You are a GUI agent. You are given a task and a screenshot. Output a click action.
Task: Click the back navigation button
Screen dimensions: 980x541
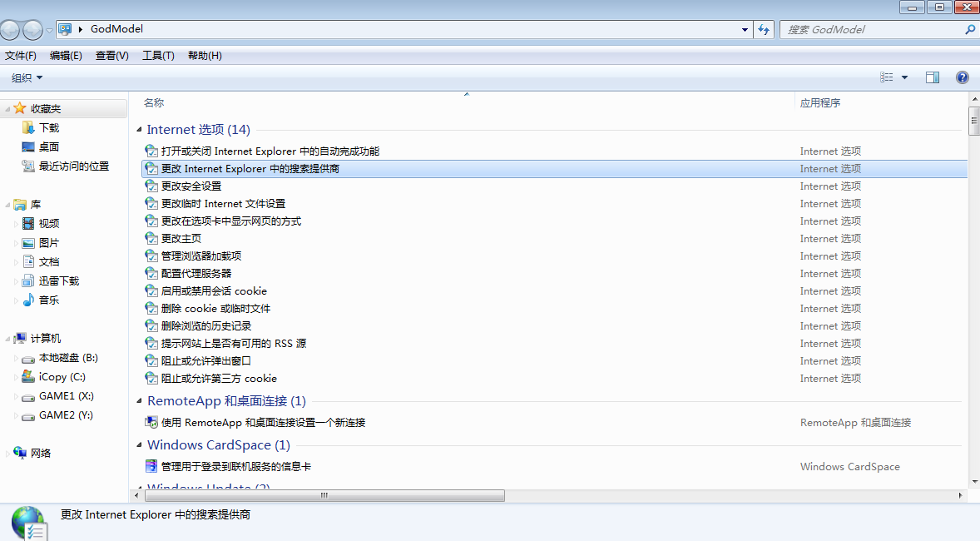point(11,28)
